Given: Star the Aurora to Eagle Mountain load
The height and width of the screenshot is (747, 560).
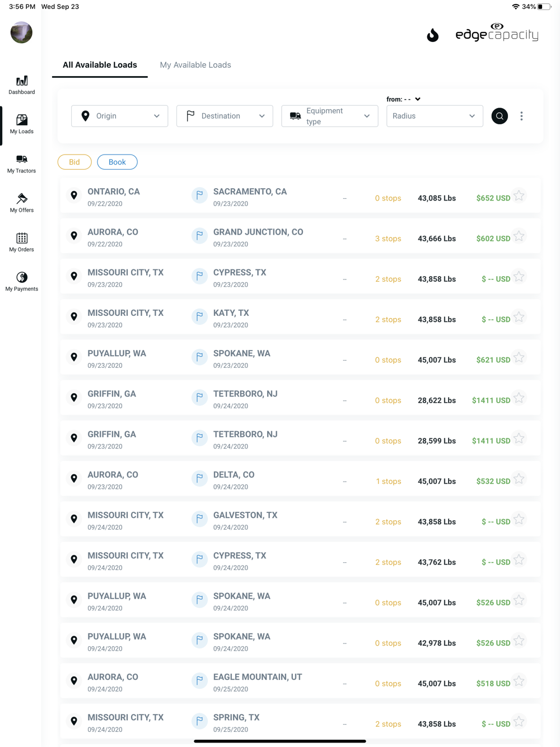Looking at the screenshot, I should 519,681.
